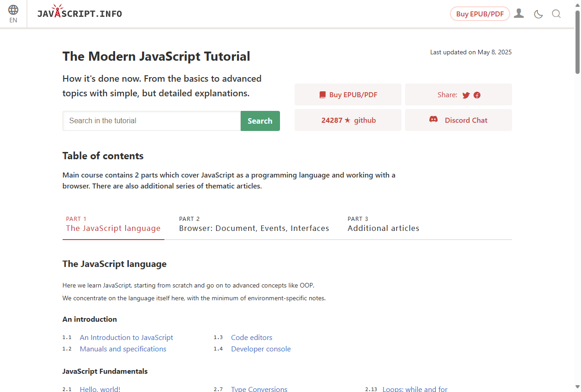Open 'An Introduction to JavaScript' article
Screen dimensions: 581x392
click(x=126, y=337)
